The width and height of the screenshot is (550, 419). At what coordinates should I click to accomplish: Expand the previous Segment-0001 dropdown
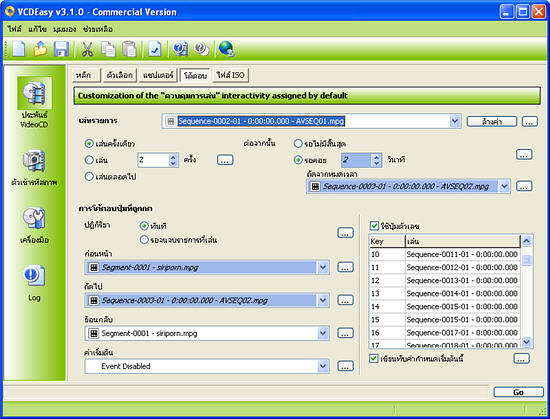tap(323, 268)
